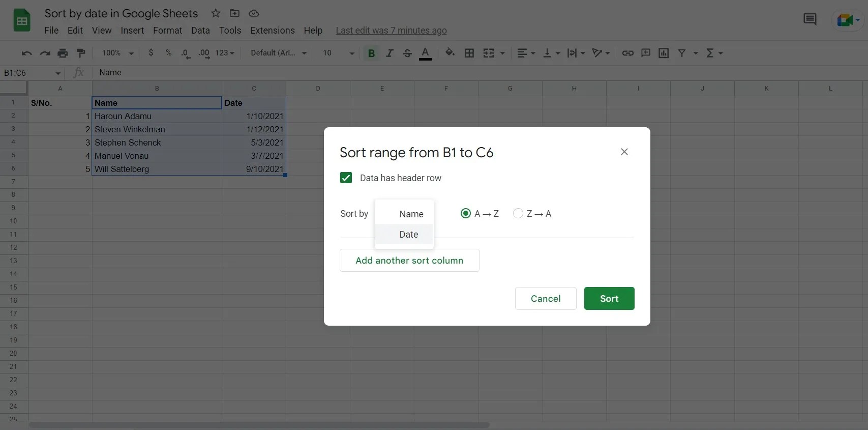
Task: Open the View menu
Action: (x=102, y=31)
